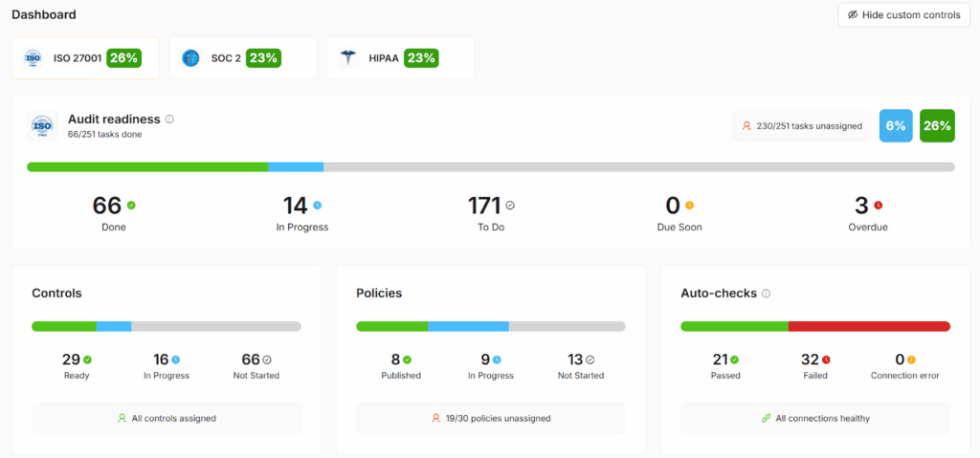Click the 21 Passed auto-checks count

[x=720, y=360]
